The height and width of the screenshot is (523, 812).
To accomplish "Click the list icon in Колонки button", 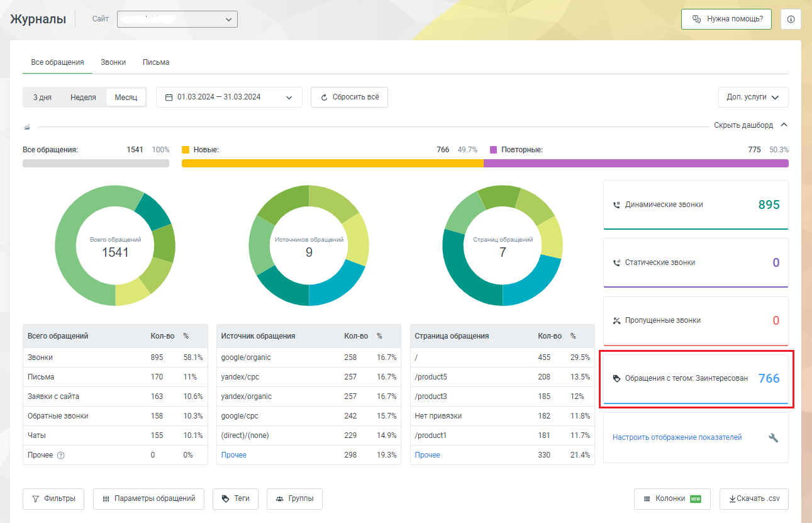I will [647, 499].
